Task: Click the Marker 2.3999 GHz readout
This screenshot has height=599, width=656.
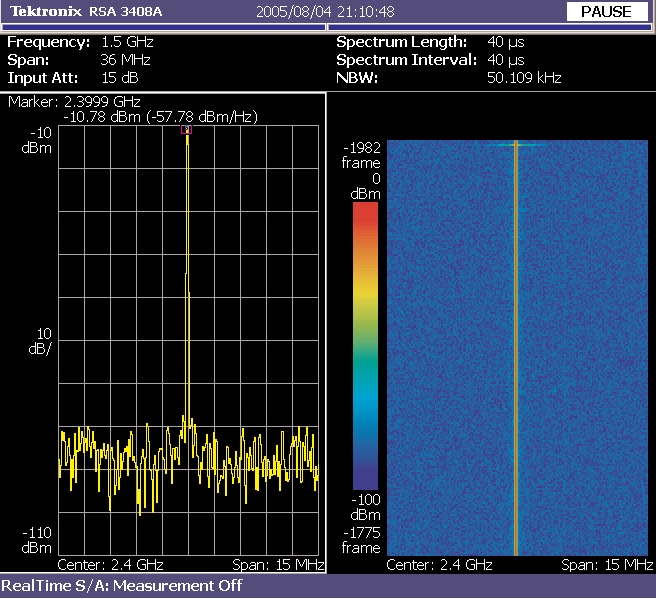Action: [x=74, y=102]
